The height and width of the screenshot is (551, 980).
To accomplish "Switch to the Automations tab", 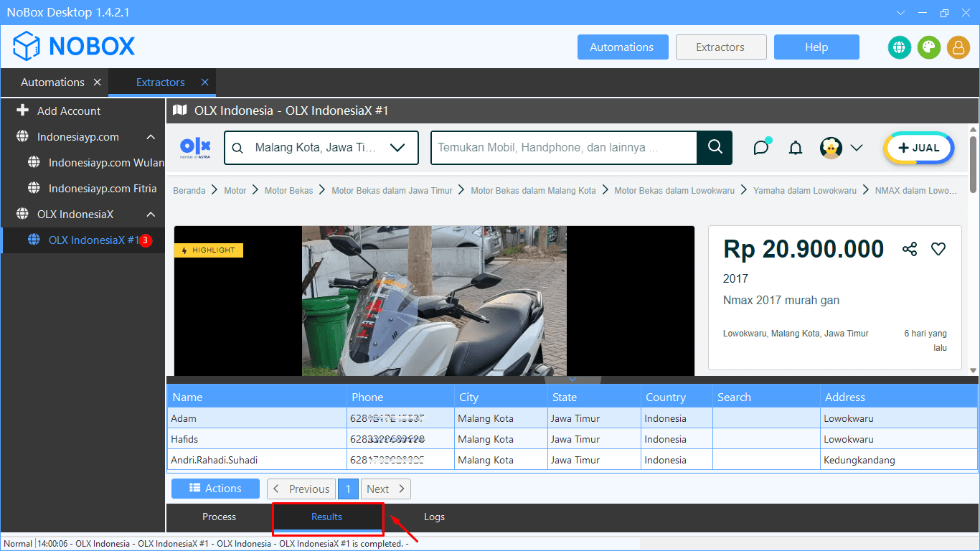I will pos(52,82).
